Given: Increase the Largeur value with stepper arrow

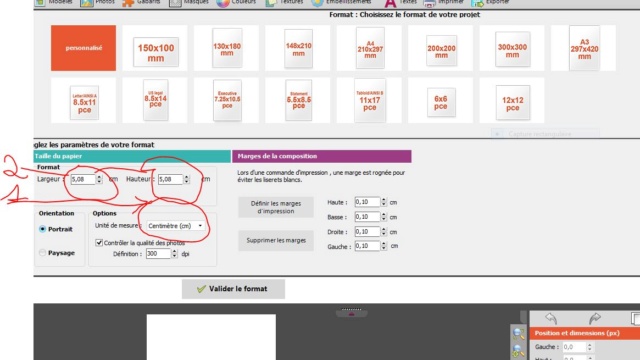Looking at the screenshot, I should point(99,177).
